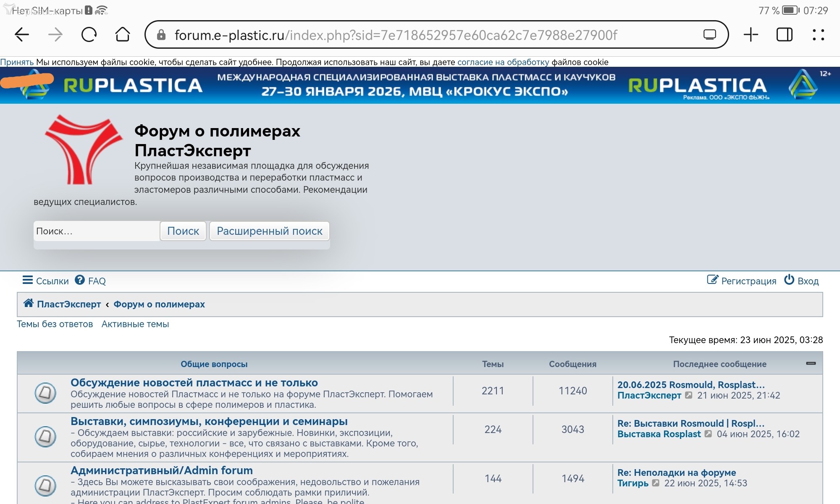Open a new tab with plus icon
The height and width of the screenshot is (504, 840).
751,34
